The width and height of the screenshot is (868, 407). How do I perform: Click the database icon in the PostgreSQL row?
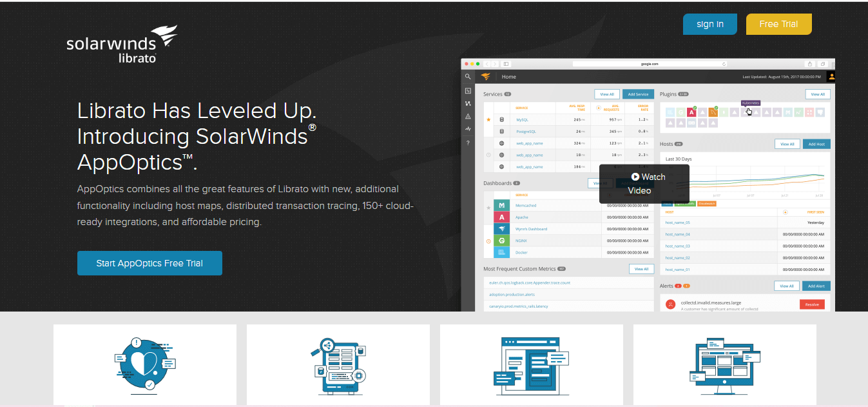501,131
